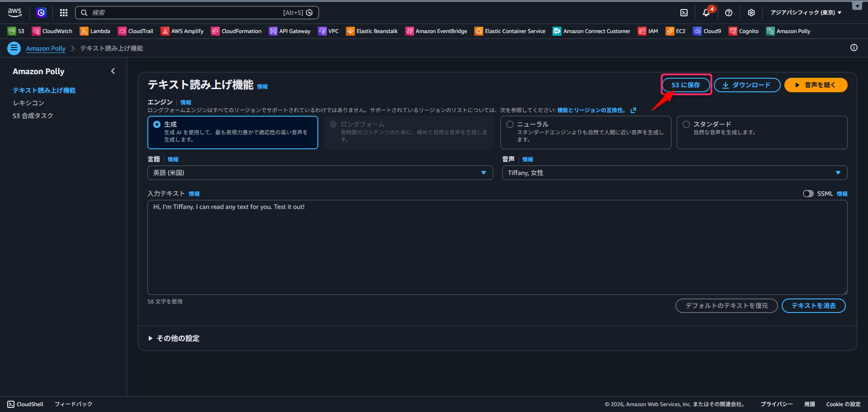Open console settings gear icon
Viewport: 868px width, 412px height.
751,13
